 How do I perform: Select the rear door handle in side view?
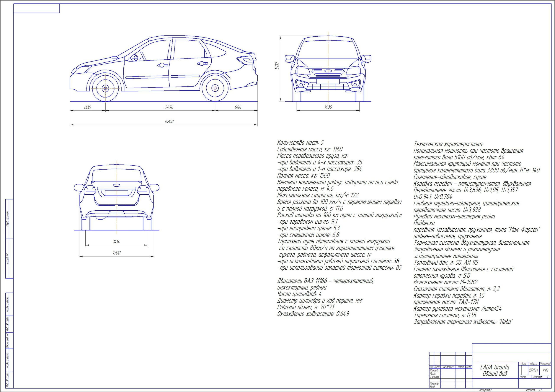pos(202,63)
